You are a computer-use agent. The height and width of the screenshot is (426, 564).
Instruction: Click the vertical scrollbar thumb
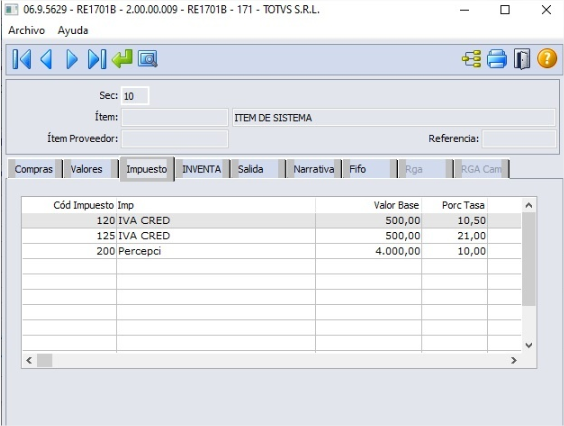click(528, 259)
